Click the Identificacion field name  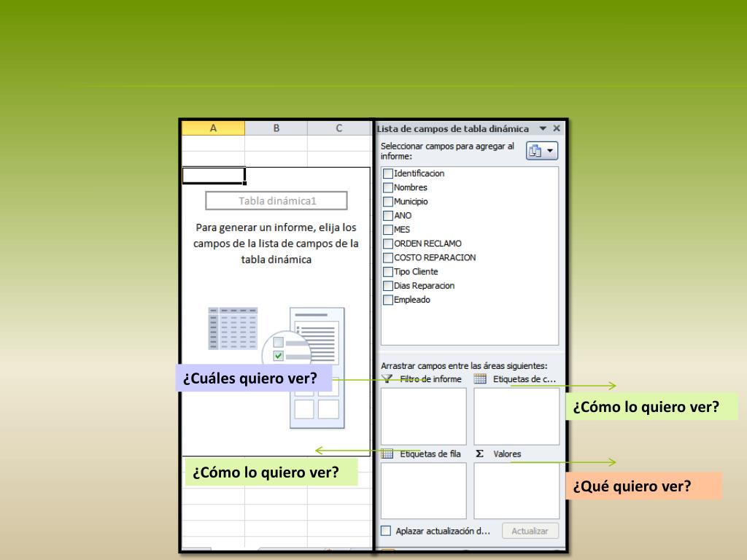click(x=419, y=174)
